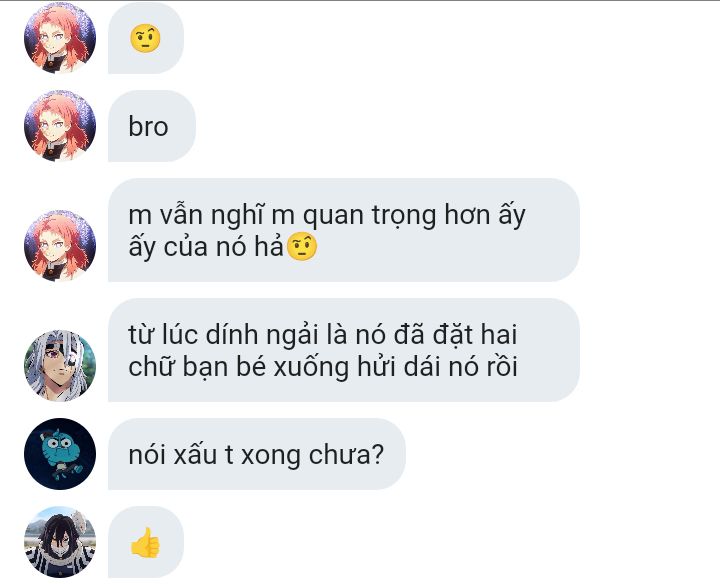Click the words "dính ngải" in the fourth message
The height and width of the screenshot is (584, 720).
[262, 335]
